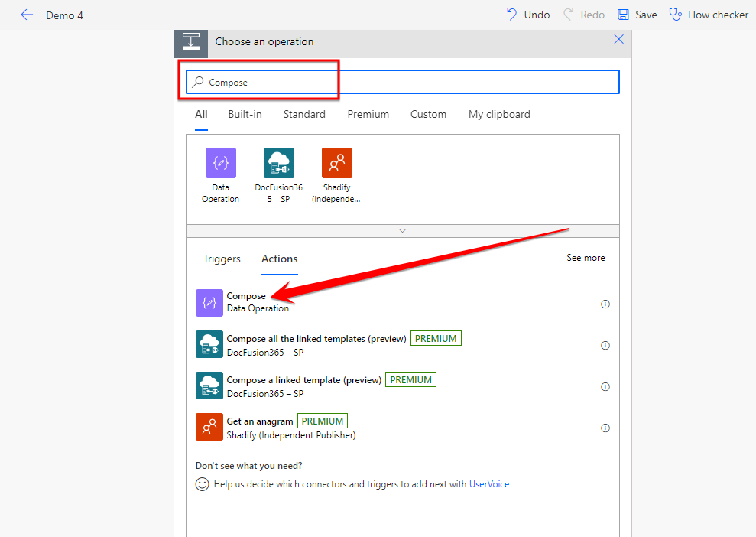Viewport: 756px width, 537px height.
Task: Click PREMIUM badge beside Compose all linked templates
Action: click(x=436, y=339)
